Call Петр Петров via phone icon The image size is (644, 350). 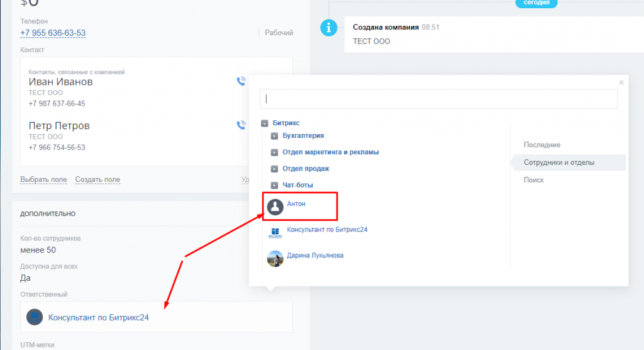tap(241, 125)
